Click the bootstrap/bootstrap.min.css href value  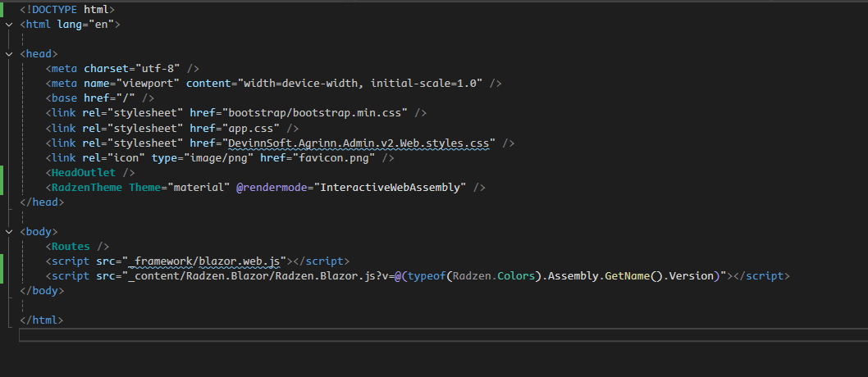click(315, 113)
